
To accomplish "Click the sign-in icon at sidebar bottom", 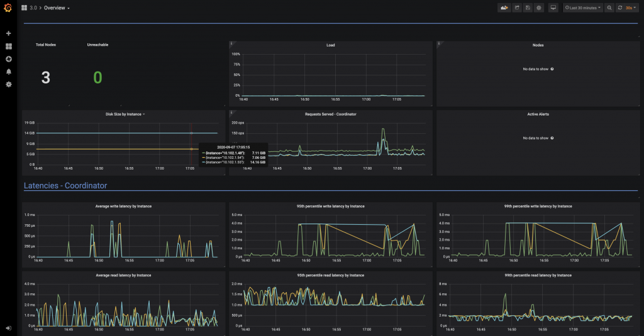I will coord(8,328).
